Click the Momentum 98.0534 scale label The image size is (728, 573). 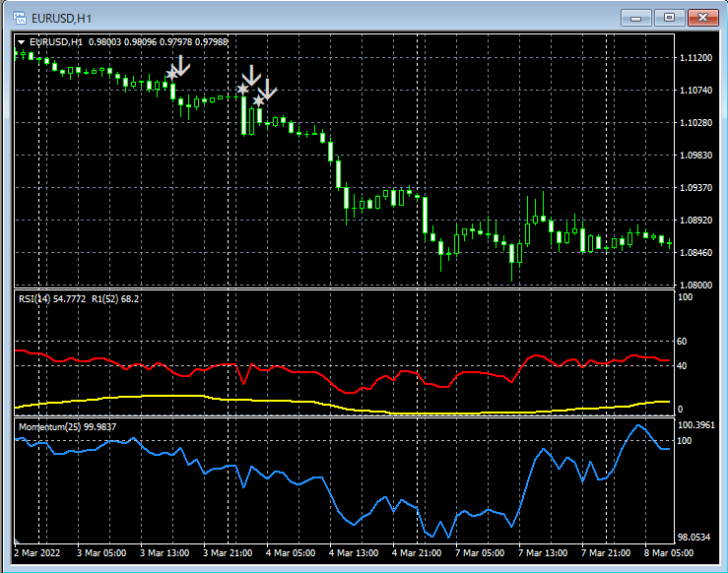(695, 538)
